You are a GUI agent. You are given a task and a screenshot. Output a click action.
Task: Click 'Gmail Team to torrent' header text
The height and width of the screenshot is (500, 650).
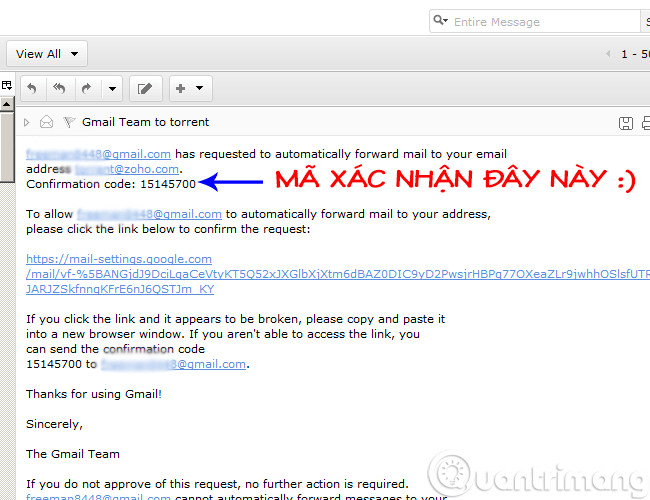146,122
